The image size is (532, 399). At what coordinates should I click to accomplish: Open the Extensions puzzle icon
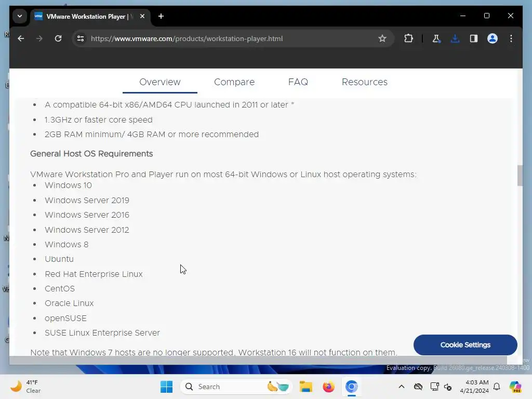(408, 38)
